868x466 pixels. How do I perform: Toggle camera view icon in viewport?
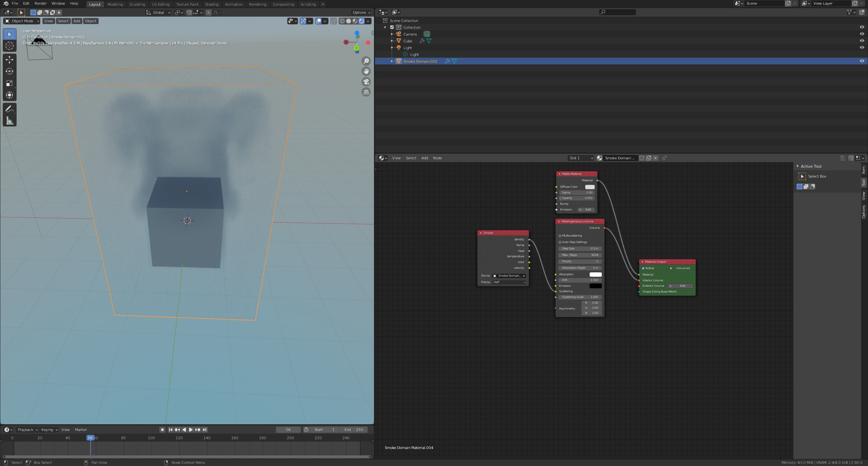[366, 82]
